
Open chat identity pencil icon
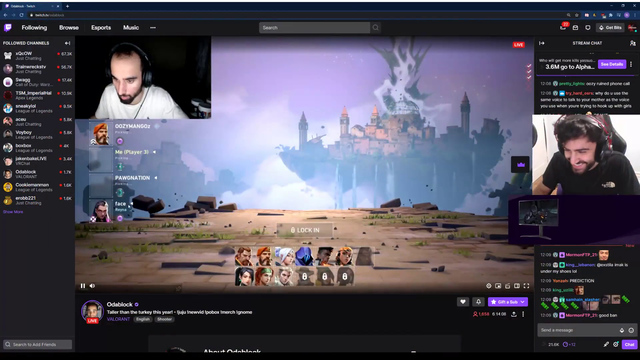pyautogui.click(x=606, y=344)
